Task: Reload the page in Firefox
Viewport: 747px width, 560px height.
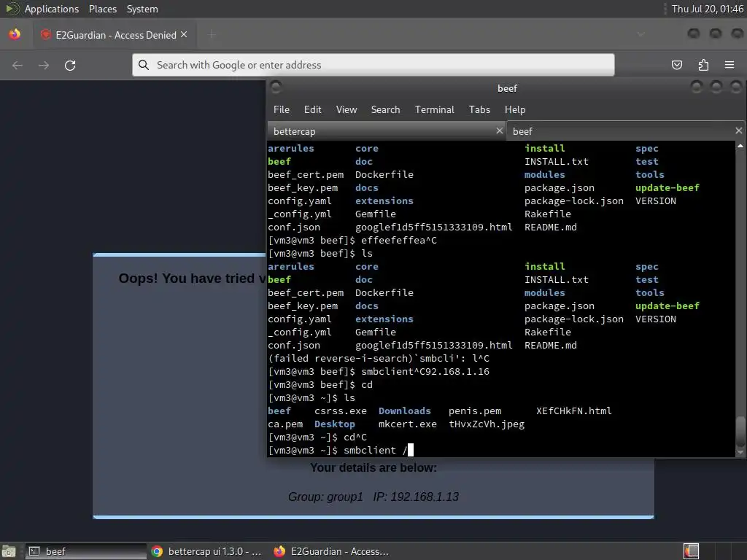Action: click(x=70, y=65)
